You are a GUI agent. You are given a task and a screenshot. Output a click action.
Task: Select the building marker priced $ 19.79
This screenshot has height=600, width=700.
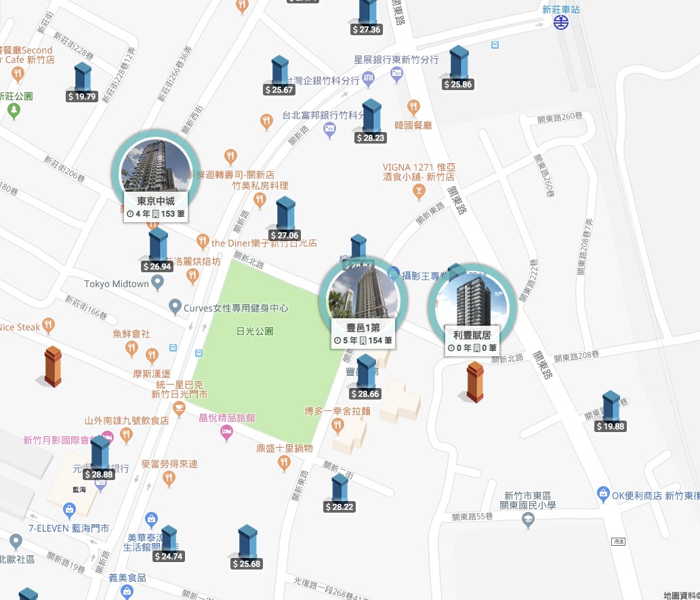pos(82,83)
